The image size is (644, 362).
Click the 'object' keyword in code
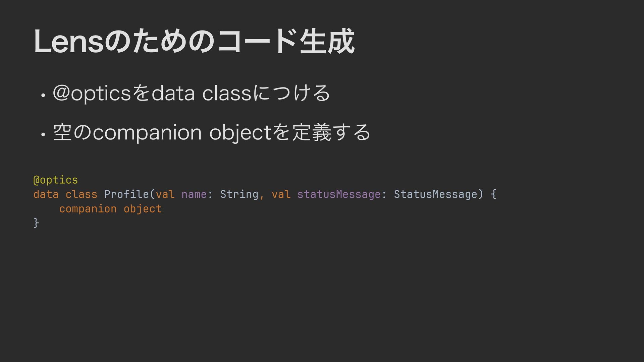click(x=143, y=209)
